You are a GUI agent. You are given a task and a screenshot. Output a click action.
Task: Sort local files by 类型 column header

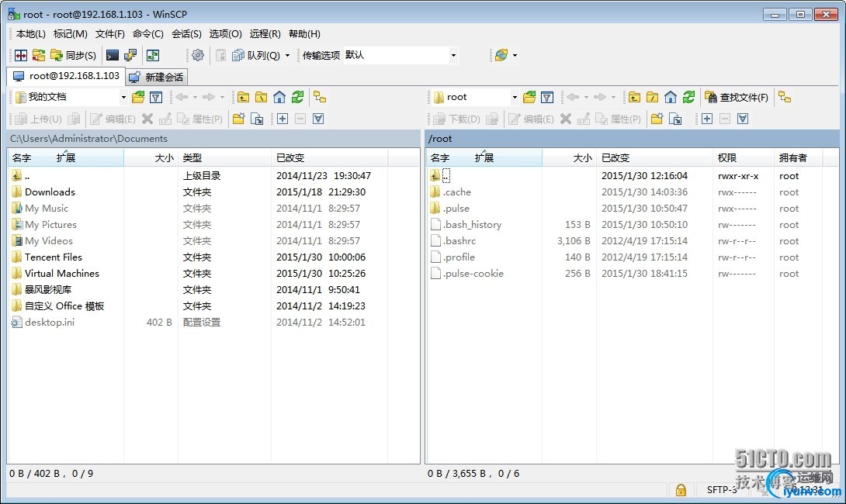(x=224, y=157)
